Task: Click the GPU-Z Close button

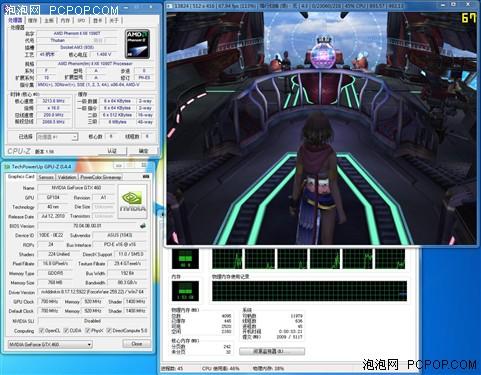Action: pyautogui.click(x=137, y=344)
